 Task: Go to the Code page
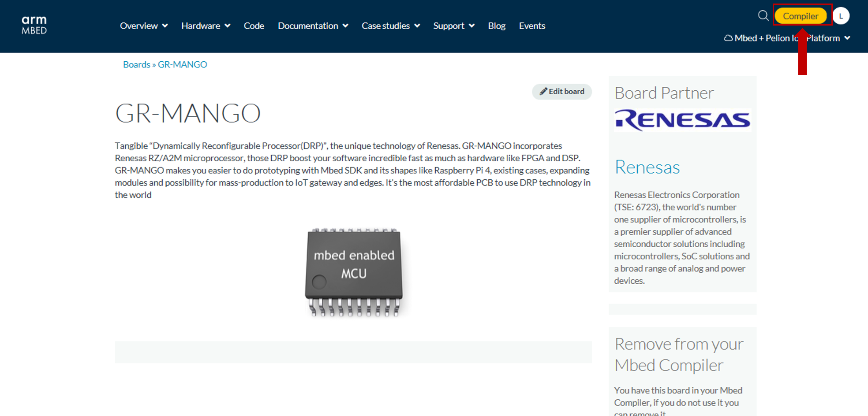[x=254, y=26]
